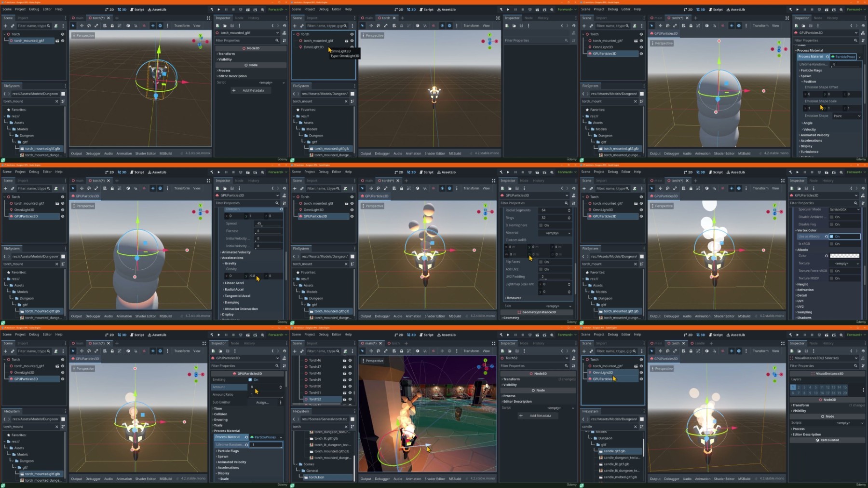Toggle preview environment icon in the Emission Shape frame
Screen dimensions: 868x488
pyautogui.click(x=739, y=26)
